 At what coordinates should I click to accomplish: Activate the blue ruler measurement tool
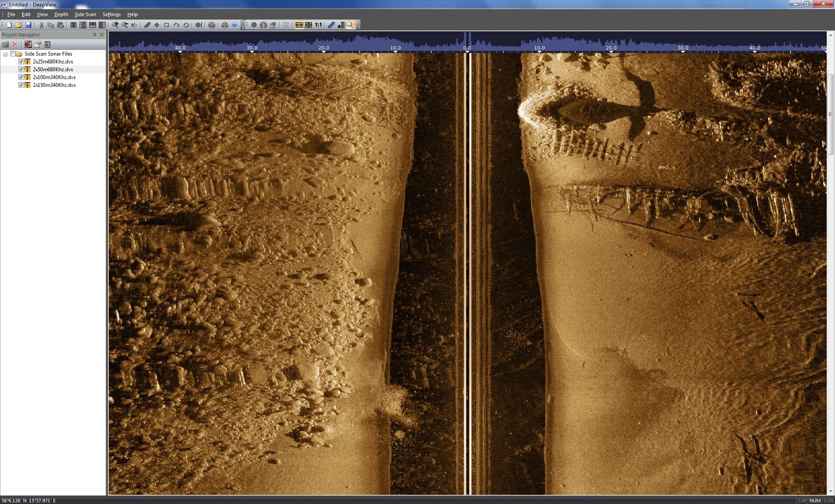331,25
